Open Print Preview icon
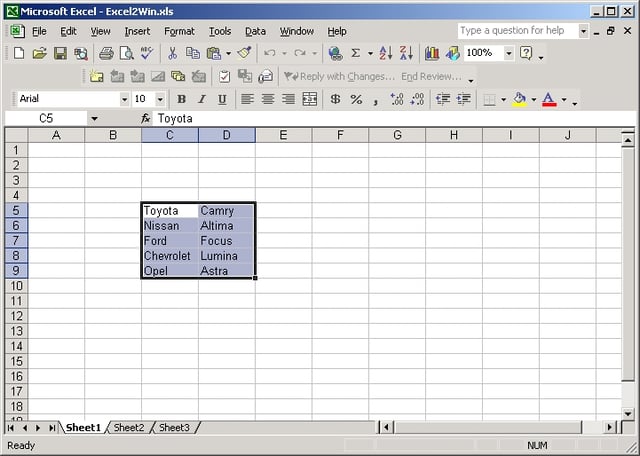 127,53
